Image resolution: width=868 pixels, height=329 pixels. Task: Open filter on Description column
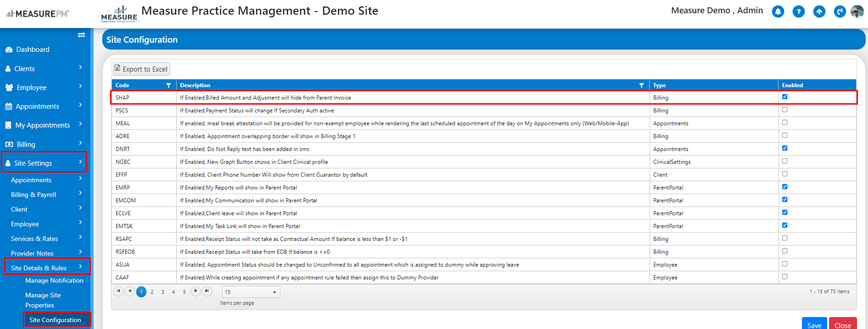641,85
